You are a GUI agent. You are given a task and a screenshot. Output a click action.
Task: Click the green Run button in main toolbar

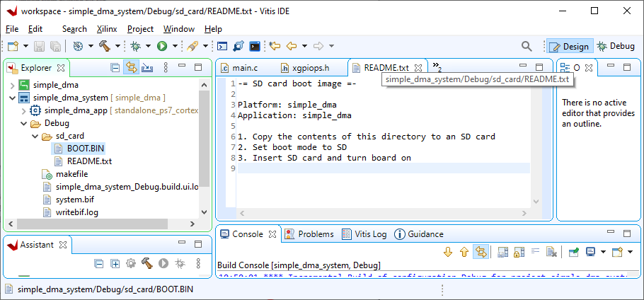(x=162, y=47)
